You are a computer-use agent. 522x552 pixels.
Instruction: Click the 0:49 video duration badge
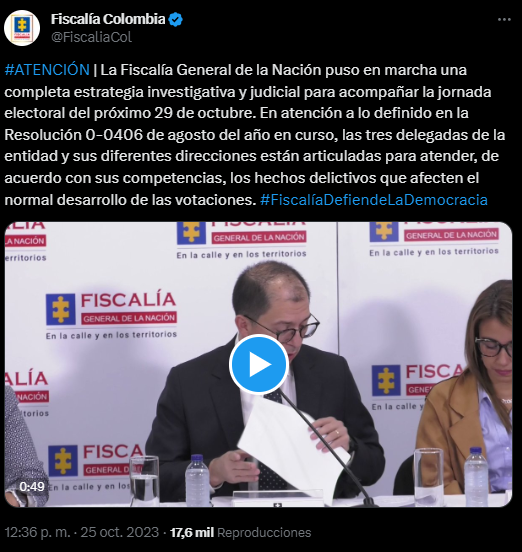[x=32, y=487]
